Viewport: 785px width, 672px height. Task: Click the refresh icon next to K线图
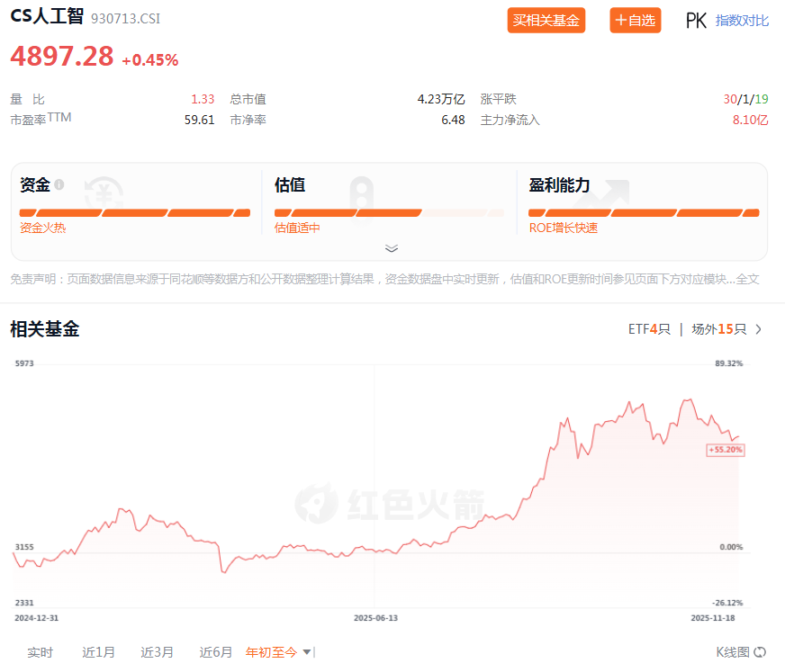760,652
